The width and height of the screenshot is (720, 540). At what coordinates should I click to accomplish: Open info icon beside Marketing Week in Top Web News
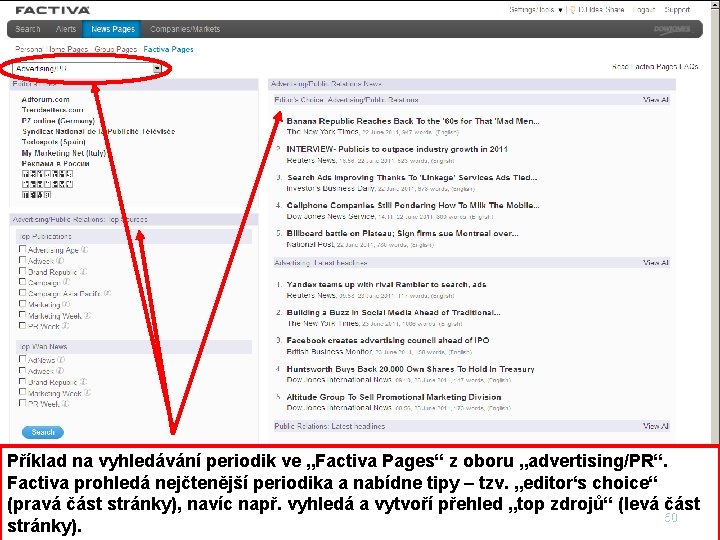coord(87,393)
